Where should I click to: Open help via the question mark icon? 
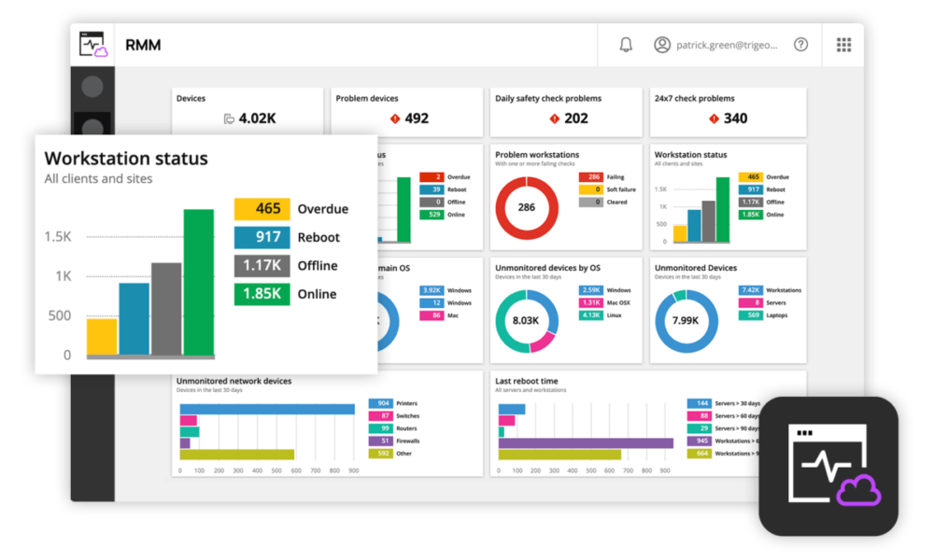point(800,45)
